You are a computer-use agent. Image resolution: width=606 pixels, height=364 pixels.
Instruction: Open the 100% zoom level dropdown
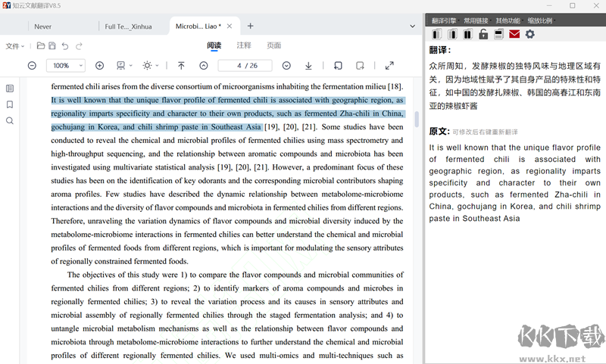click(66, 66)
